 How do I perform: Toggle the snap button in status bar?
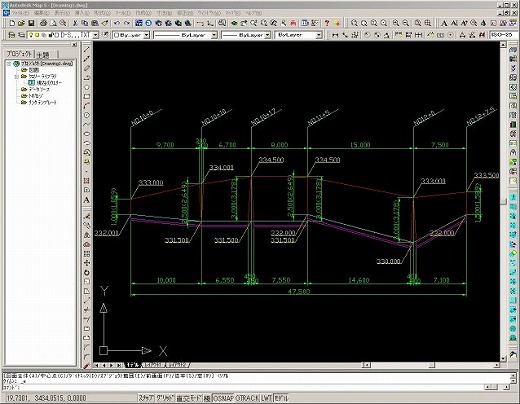coord(146,398)
